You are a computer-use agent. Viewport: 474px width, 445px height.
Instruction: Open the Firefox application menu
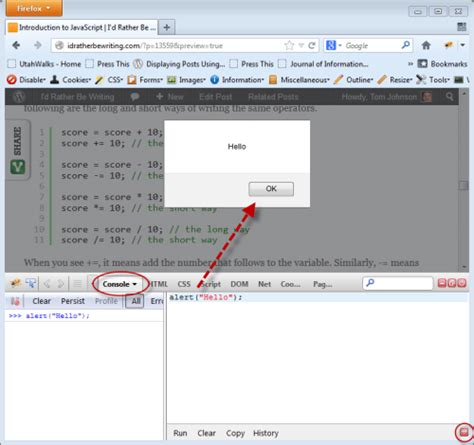pos(34,8)
